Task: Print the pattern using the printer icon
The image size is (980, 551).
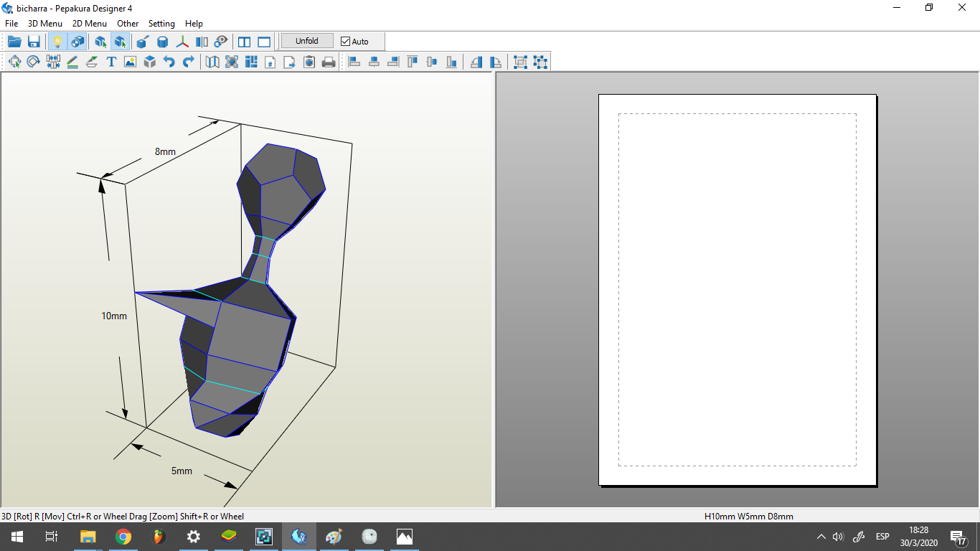Action: tap(329, 62)
